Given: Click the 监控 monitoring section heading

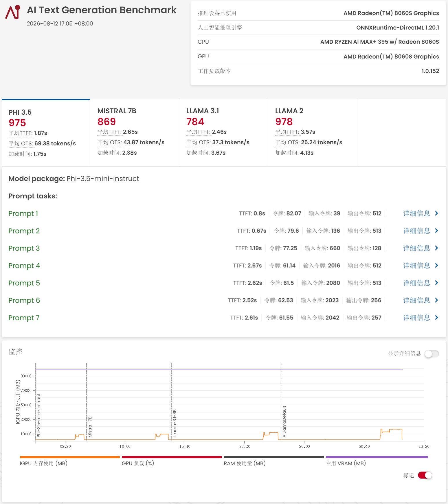Looking at the screenshot, I should click(x=15, y=352).
